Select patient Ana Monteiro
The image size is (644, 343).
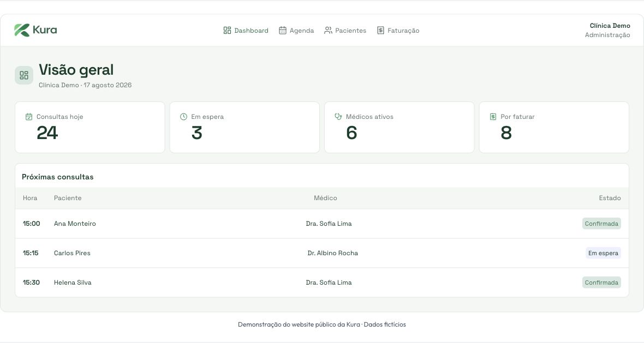[75, 224]
